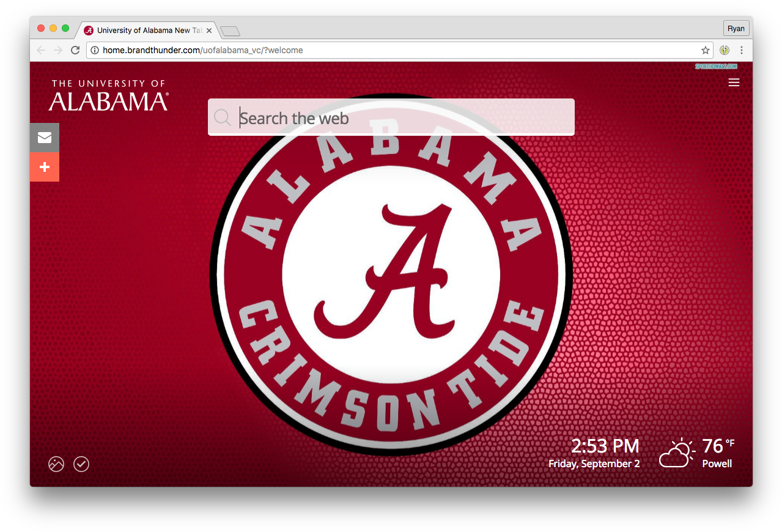Click the orange plus button in sidebar
The width and height of the screenshot is (782, 532).
tap(45, 167)
